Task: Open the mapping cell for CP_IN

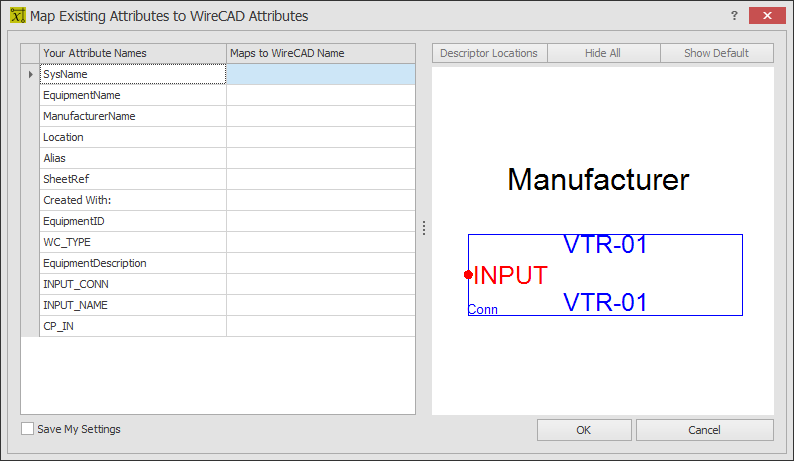Action: pos(321,326)
